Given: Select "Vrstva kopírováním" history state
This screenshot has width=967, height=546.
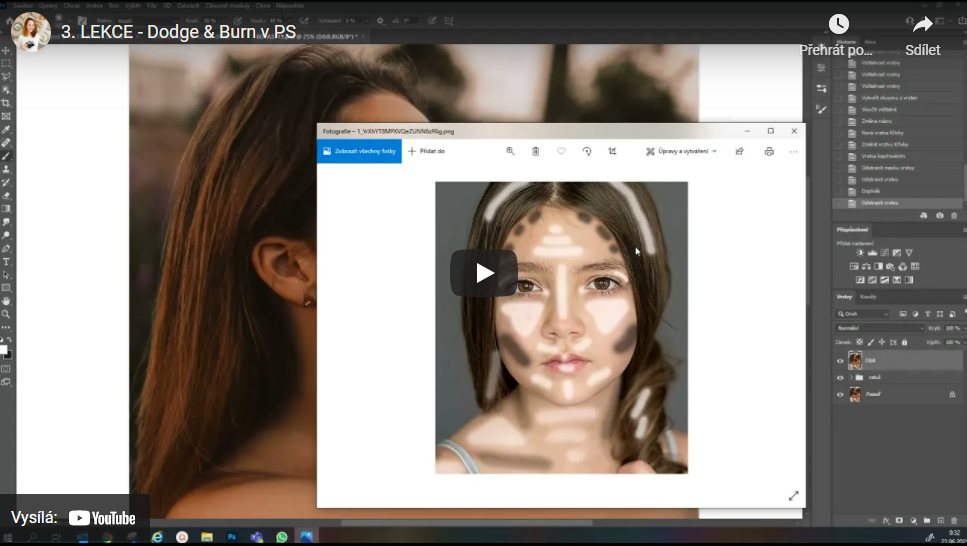Looking at the screenshot, I should [x=883, y=156].
